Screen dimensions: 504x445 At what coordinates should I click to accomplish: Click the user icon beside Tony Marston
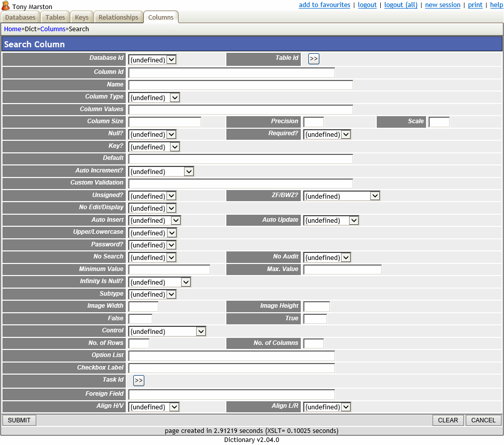pyautogui.click(x=6, y=6)
